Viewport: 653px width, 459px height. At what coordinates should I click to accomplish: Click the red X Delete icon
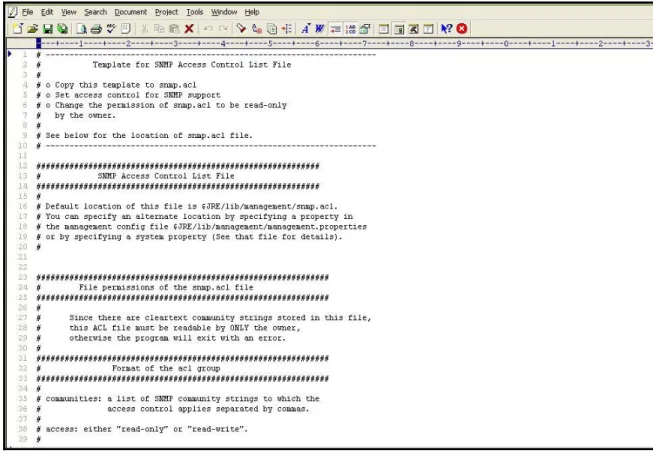(x=189, y=29)
